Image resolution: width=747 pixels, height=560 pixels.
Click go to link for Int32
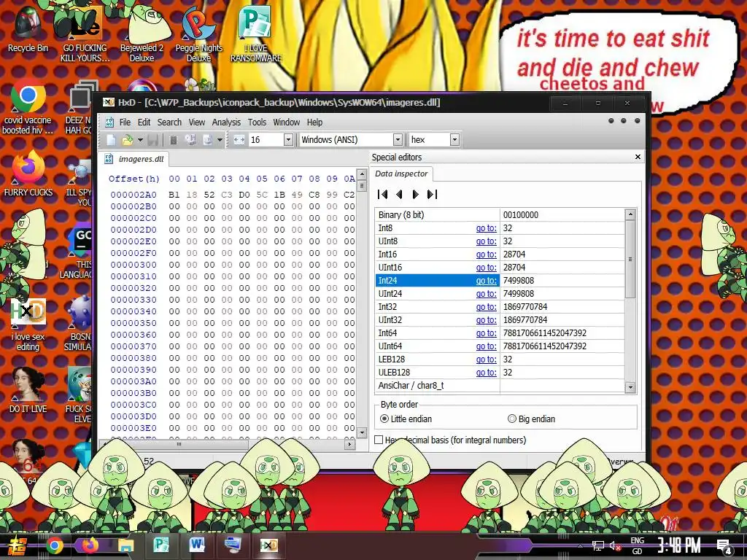[x=486, y=307]
